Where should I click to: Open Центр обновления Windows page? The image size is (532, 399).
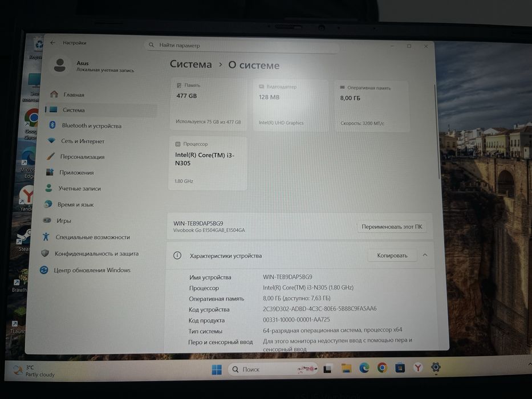pos(94,270)
